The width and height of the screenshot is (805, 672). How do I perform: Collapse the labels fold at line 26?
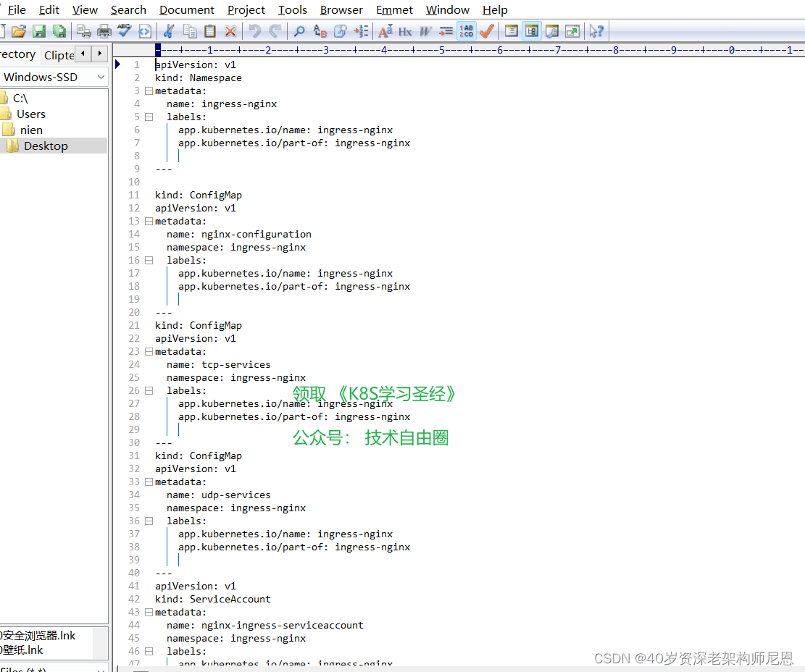coord(149,390)
